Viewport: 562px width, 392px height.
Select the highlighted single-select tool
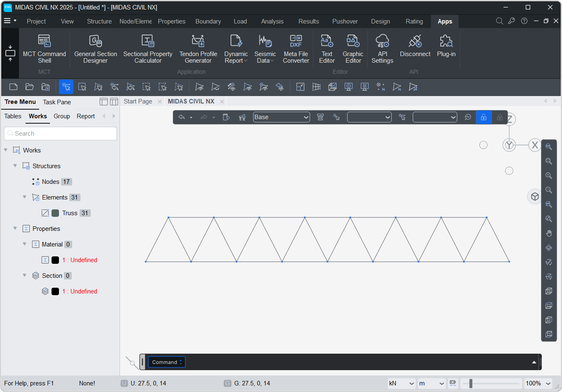point(66,87)
